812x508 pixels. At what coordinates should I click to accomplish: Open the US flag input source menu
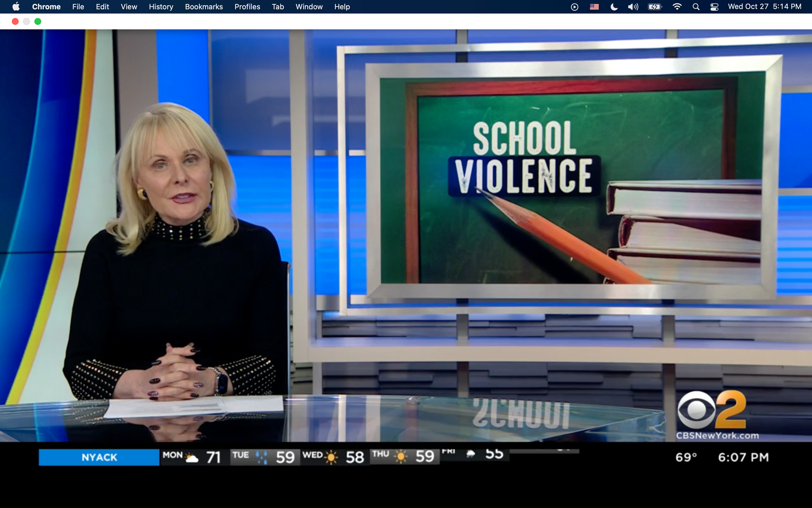coord(594,7)
